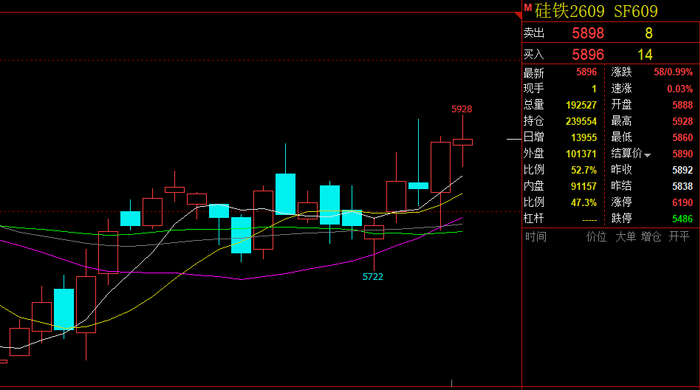Click the 5722 low price label

point(373,277)
